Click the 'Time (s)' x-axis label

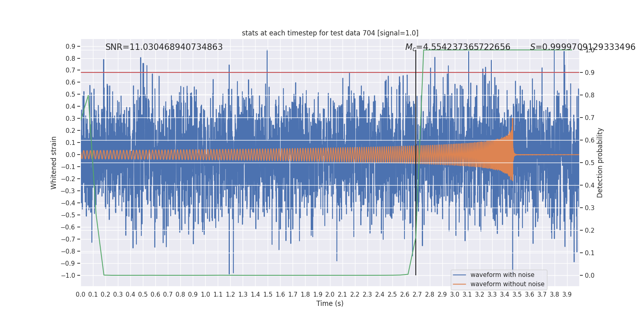click(x=330, y=303)
